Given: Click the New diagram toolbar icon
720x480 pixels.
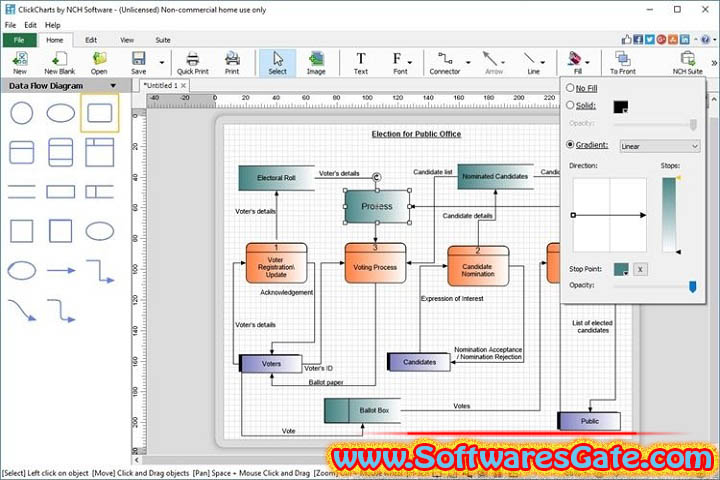Looking at the screenshot, I should point(20,63).
